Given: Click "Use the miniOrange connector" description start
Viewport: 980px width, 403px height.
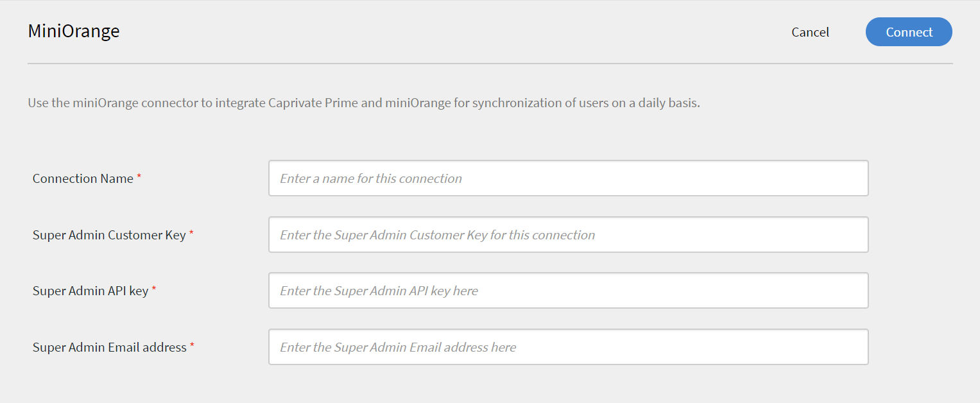Looking at the screenshot, I should (112, 103).
